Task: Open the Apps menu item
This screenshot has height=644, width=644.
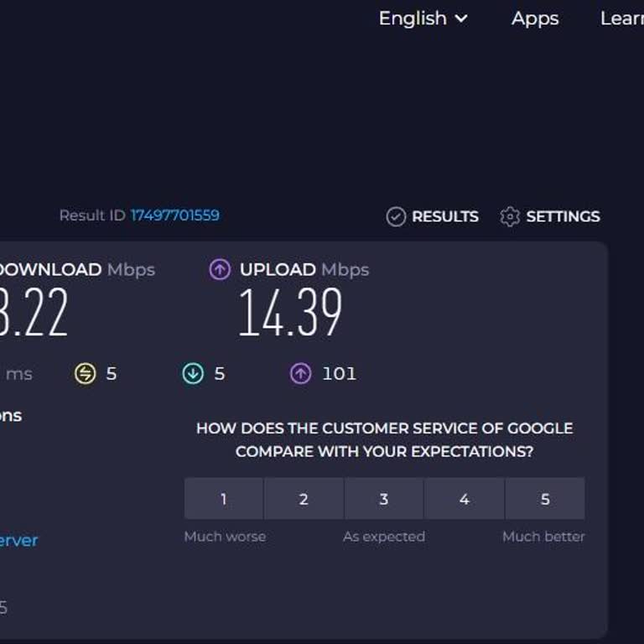Action: pos(535,18)
